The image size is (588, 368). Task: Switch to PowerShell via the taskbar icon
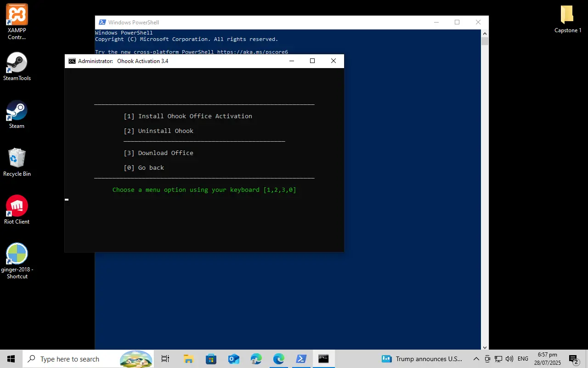tap(301, 359)
